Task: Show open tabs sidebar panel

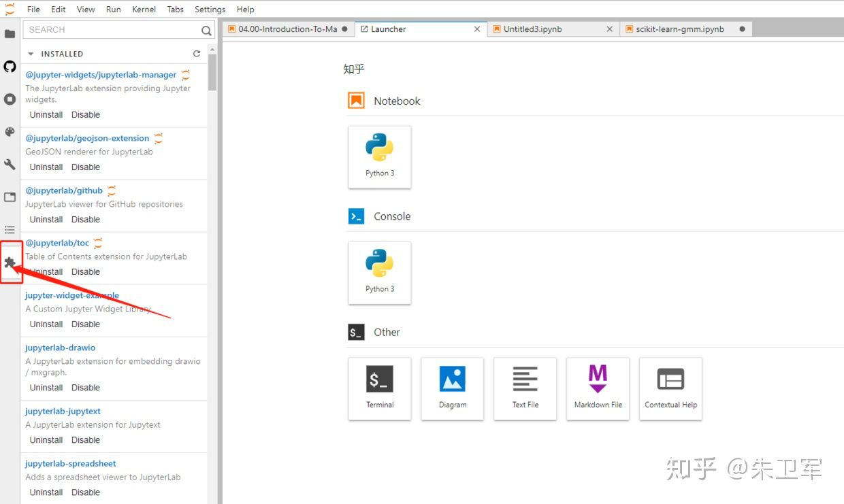Action: [x=10, y=197]
